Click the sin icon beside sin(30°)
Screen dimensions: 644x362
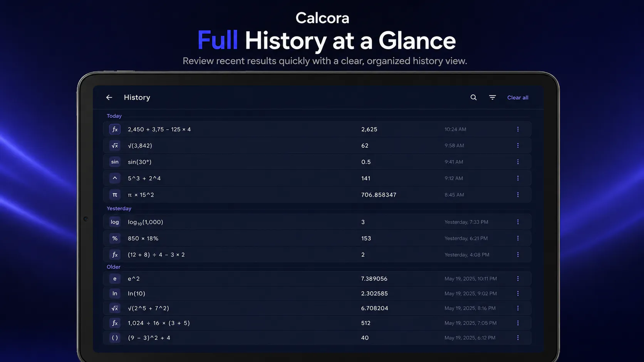(115, 162)
